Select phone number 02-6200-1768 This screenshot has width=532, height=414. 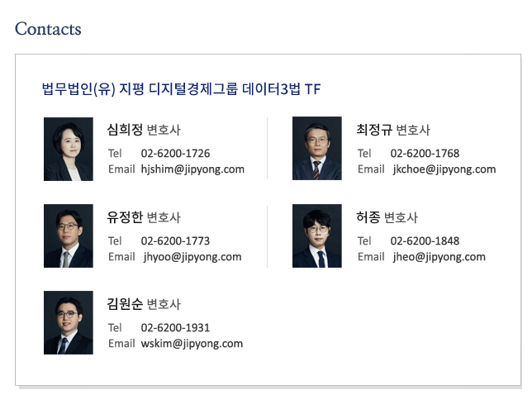(425, 154)
